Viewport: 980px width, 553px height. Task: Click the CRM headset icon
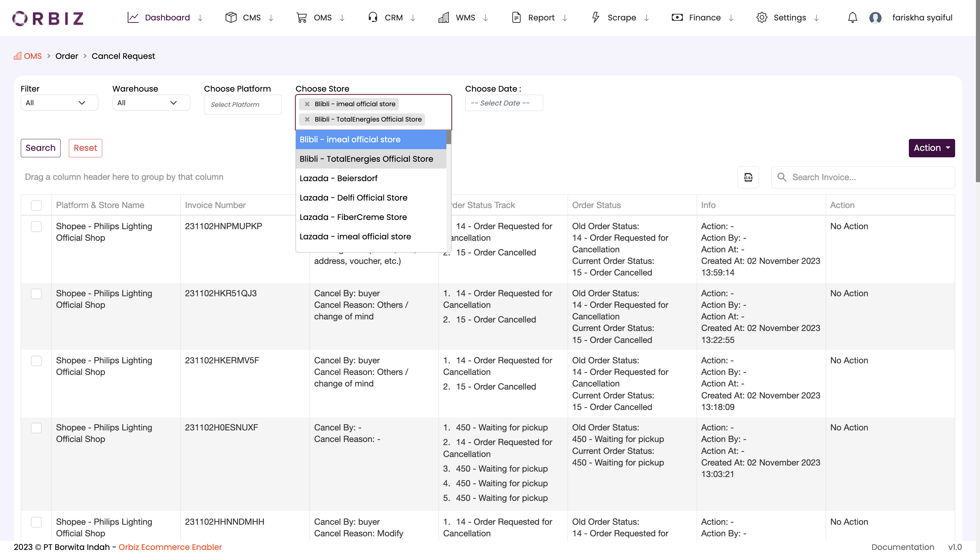[373, 17]
